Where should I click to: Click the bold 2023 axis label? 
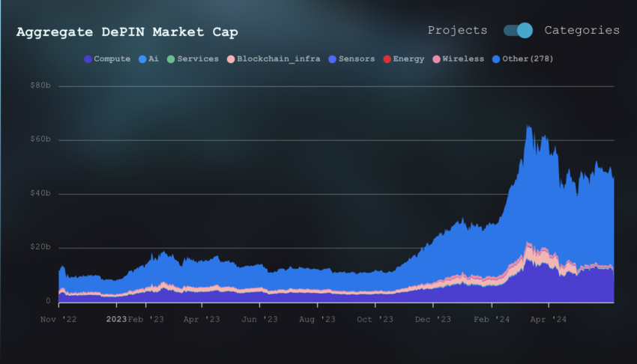117,319
